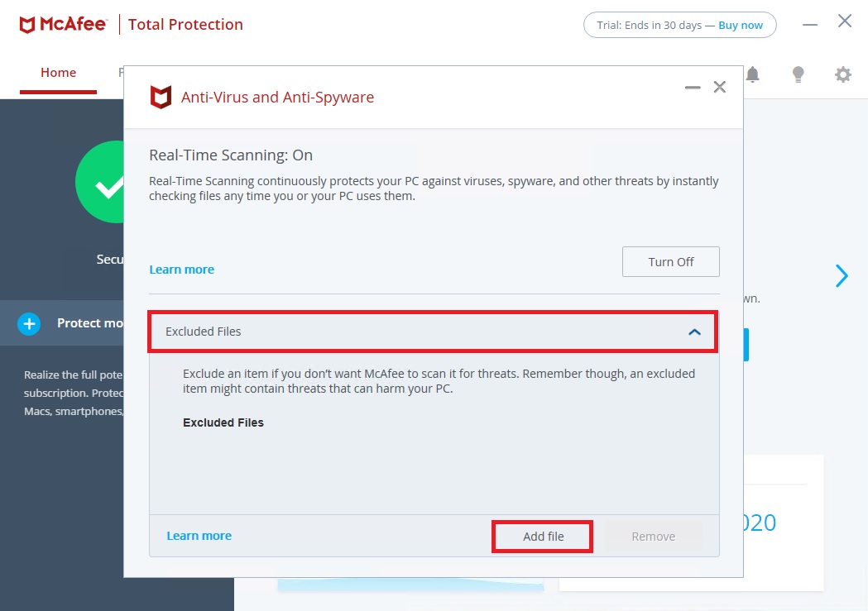The image size is (868, 611).
Task: Click the Buy now link
Action: click(740, 26)
